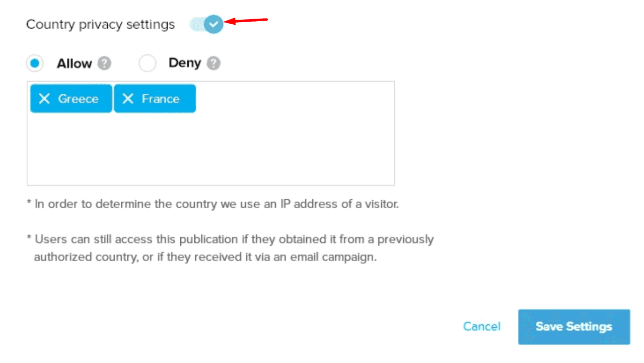Click the Country privacy settings label
The image size is (644, 363).
100,24
